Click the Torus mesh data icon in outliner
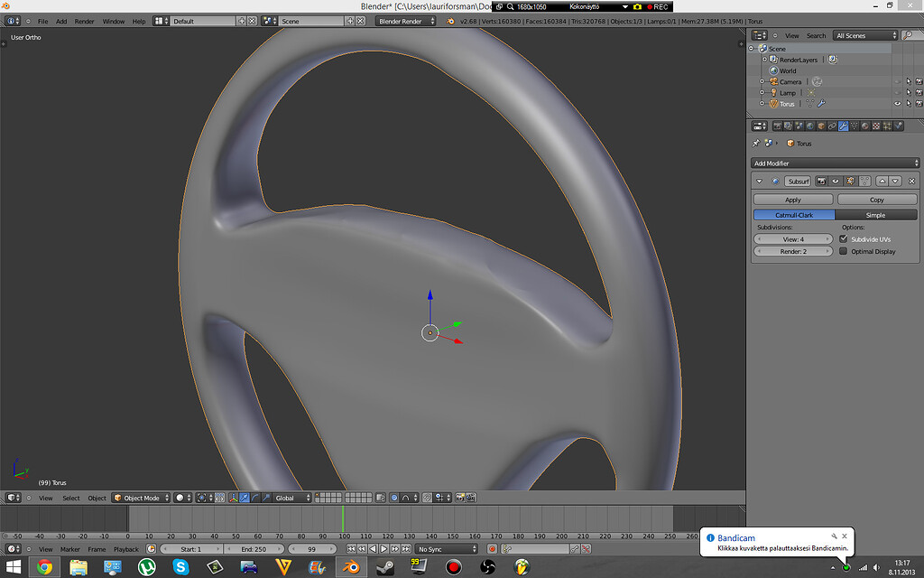This screenshot has width=924, height=578. pyautogui.click(x=809, y=103)
